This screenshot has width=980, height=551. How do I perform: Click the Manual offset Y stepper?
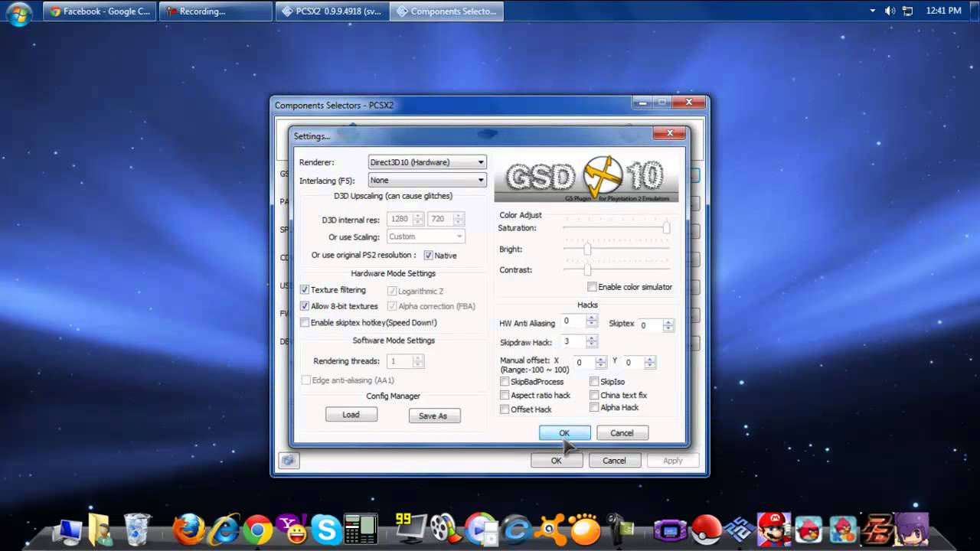[650, 362]
